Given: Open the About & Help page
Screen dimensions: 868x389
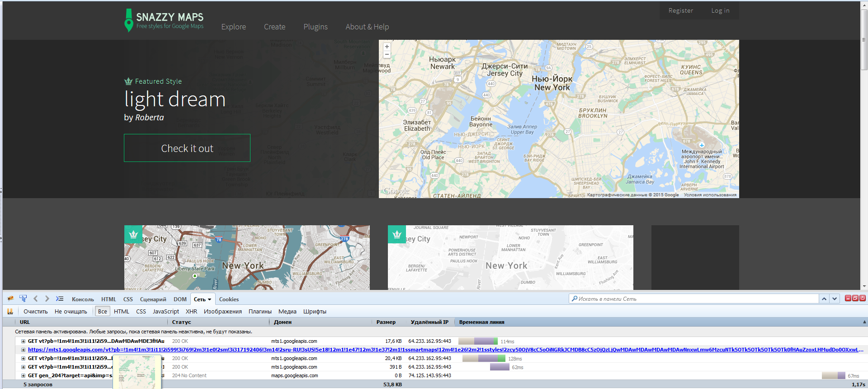Looking at the screenshot, I should tap(367, 27).
